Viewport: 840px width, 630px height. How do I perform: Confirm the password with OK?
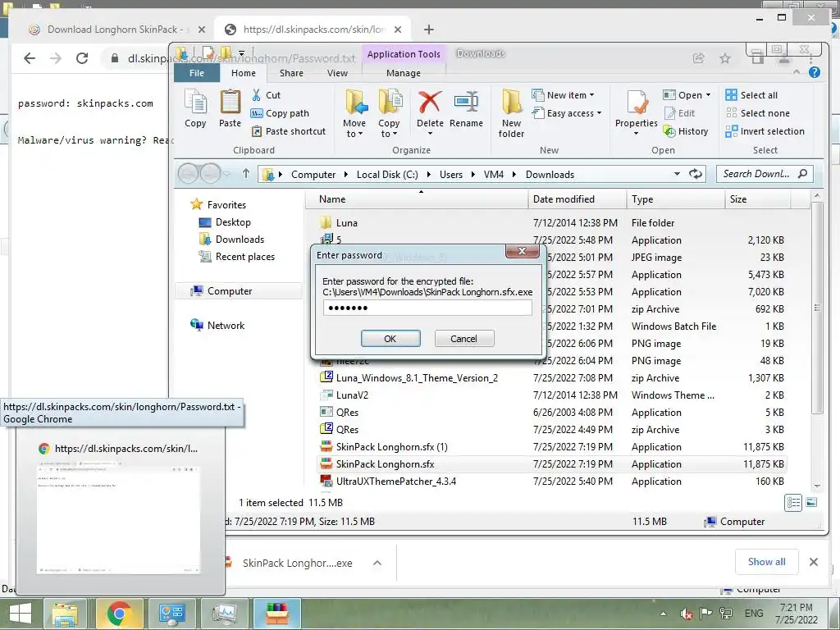[x=390, y=339]
